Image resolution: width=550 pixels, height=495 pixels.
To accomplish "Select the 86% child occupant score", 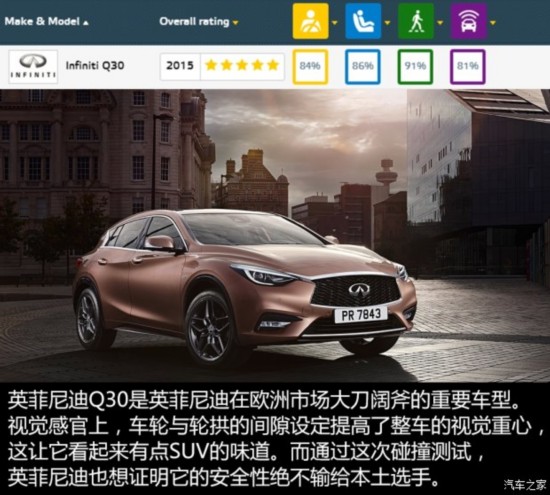I will 363,67.
